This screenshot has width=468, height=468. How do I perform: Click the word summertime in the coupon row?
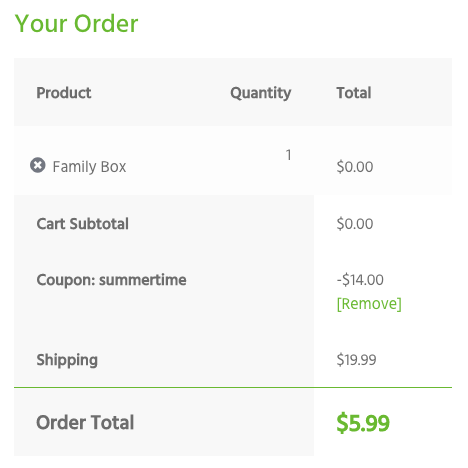143,280
